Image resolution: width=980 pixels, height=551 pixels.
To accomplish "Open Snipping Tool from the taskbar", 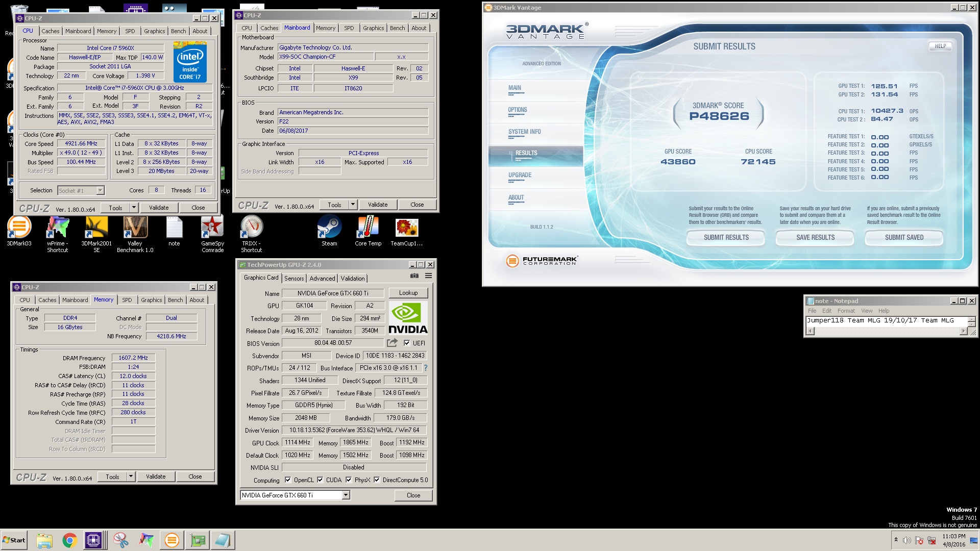I will click(121, 540).
